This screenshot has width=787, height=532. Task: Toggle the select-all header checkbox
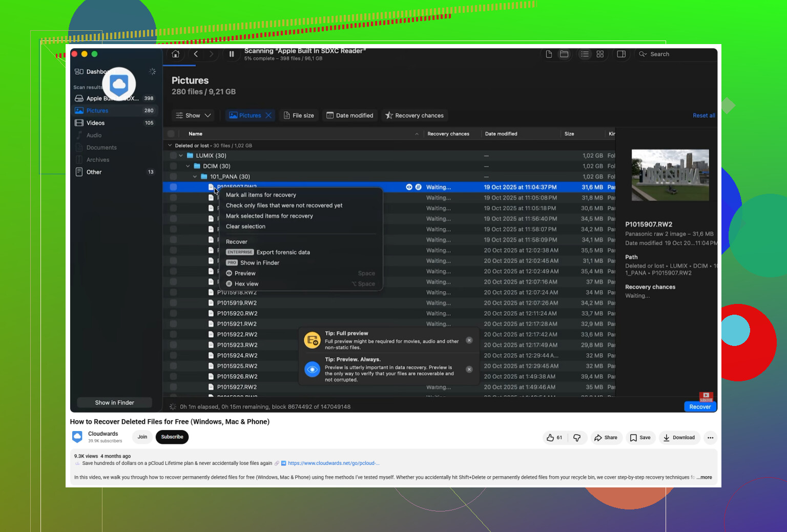coord(171,134)
